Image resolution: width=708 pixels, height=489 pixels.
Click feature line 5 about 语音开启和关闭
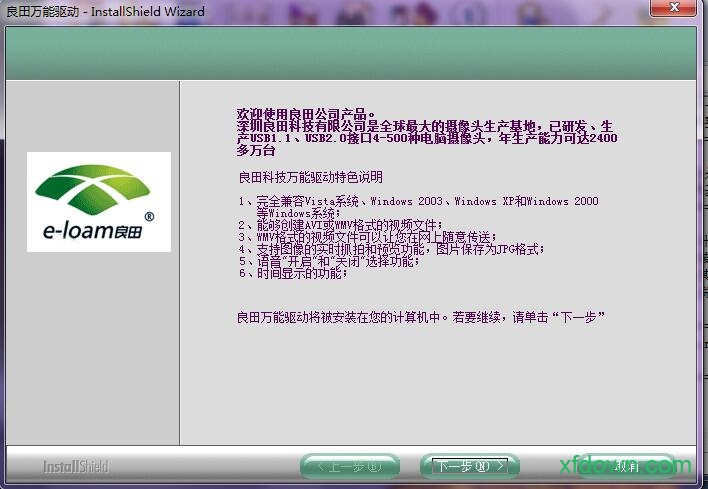pos(329,261)
